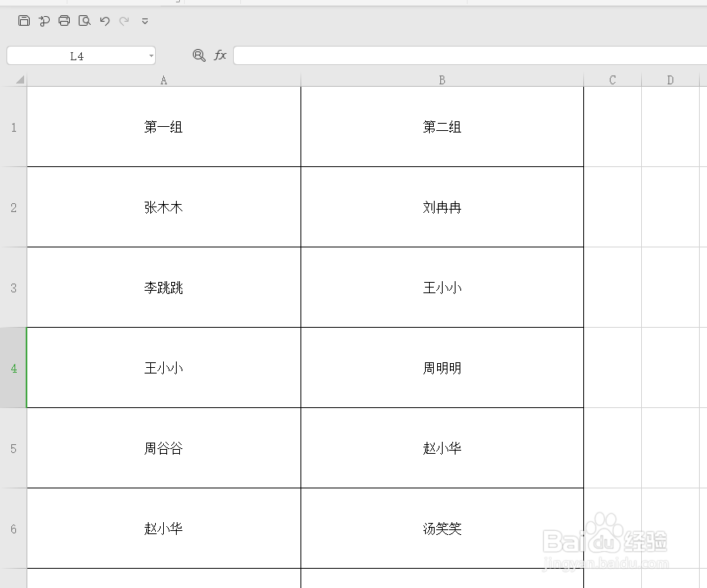Select cell with 第二组
Viewport: 707px width, 588px height.
click(x=442, y=127)
